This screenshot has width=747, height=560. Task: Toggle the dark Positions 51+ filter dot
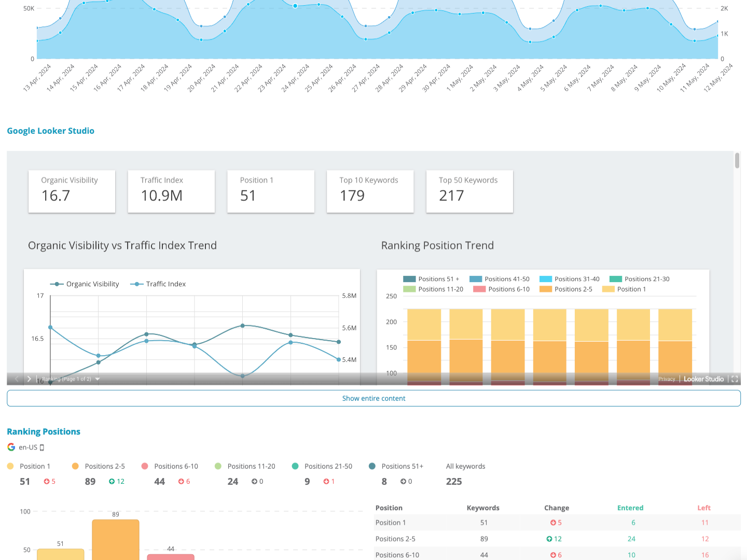pos(372,466)
